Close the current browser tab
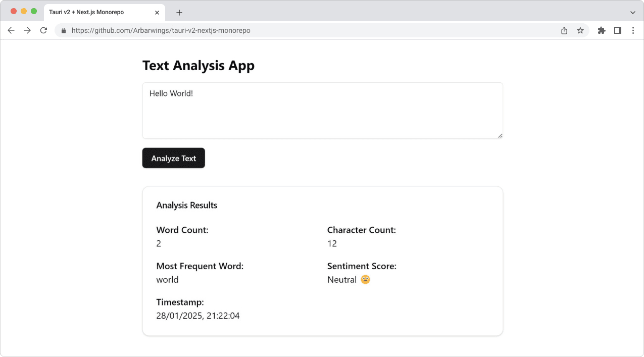 (157, 12)
